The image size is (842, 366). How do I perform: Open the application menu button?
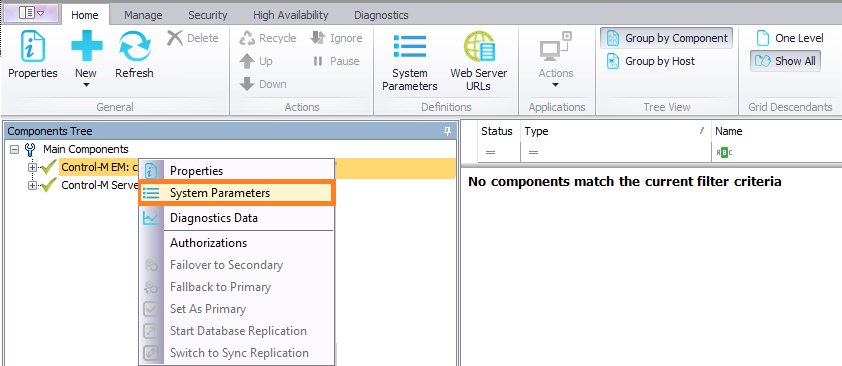(x=31, y=12)
